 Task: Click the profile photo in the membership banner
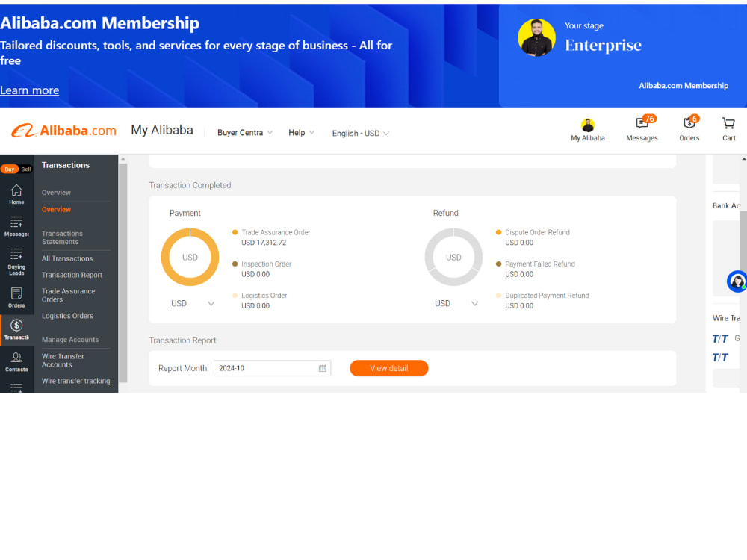pos(536,37)
